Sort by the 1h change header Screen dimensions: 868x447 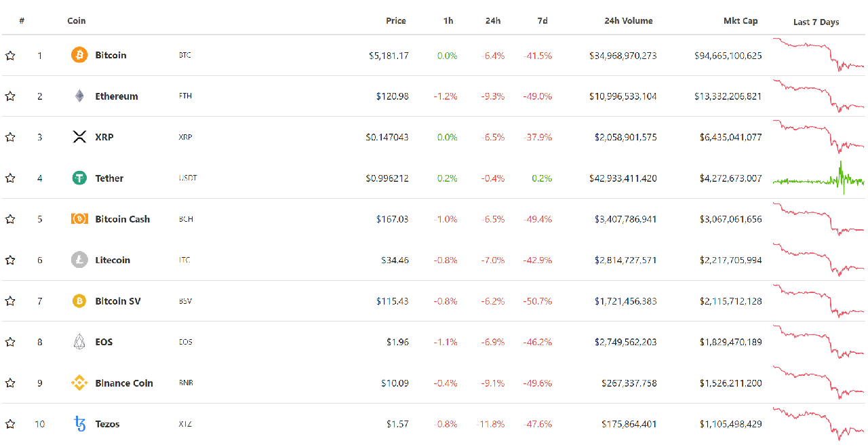click(448, 21)
